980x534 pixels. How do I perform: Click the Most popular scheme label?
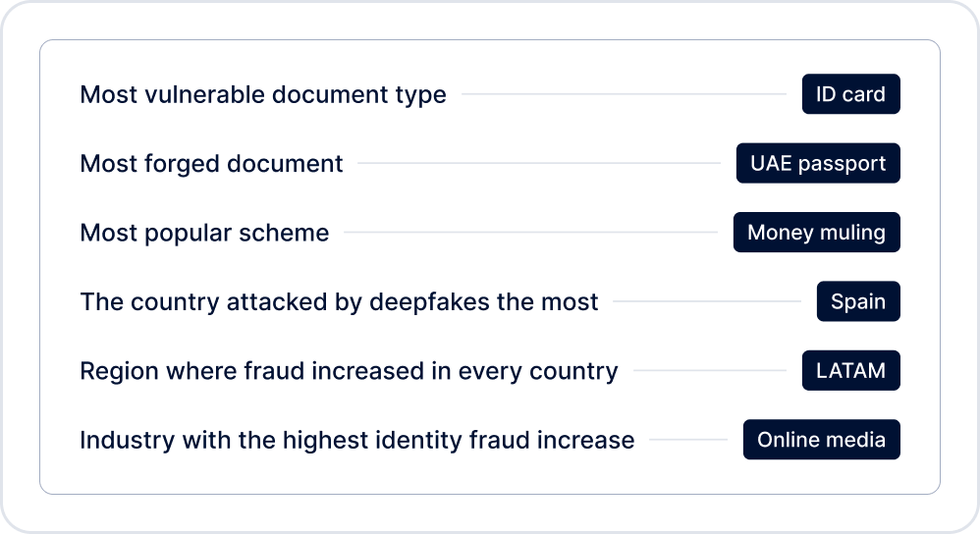pyautogui.click(x=204, y=234)
